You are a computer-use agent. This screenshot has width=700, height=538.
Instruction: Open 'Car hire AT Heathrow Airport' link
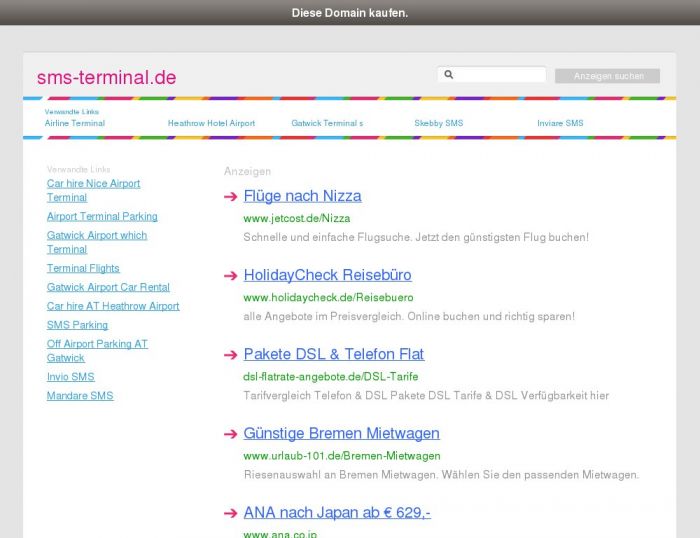coord(113,306)
